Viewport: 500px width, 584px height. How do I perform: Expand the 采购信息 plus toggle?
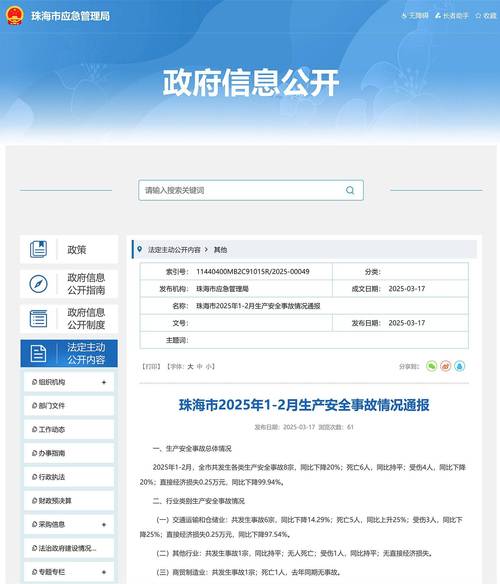(x=104, y=524)
